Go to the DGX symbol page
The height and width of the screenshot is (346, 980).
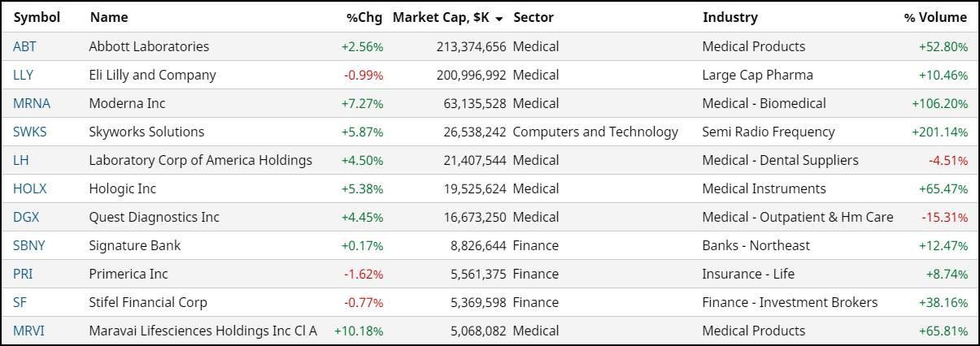pyautogui.click(x=26, y=217)
